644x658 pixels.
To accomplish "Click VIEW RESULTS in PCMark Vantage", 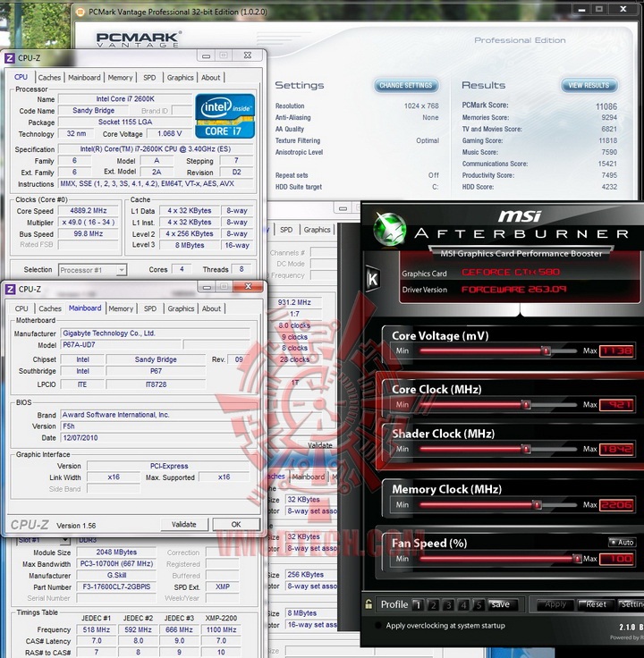I will pos(589,85).
